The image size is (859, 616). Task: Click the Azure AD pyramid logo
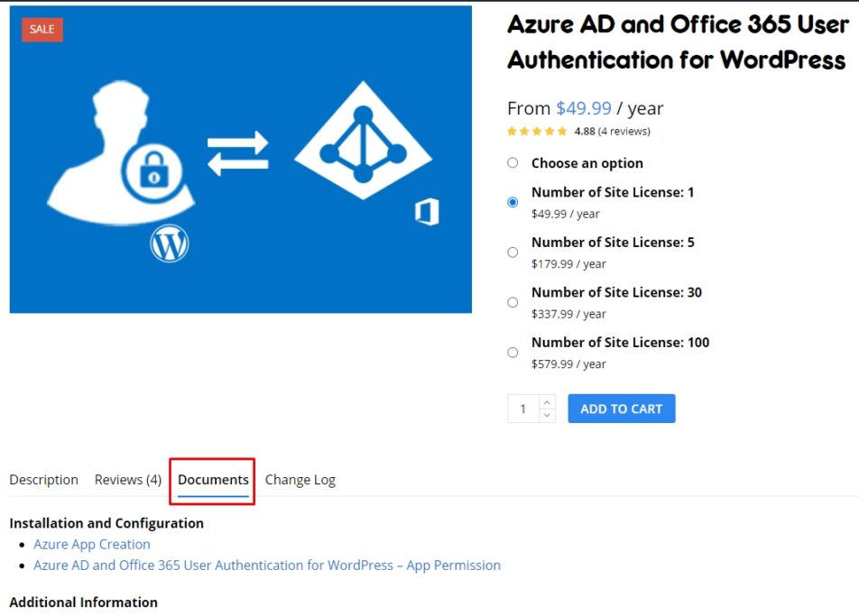point(364,141)
